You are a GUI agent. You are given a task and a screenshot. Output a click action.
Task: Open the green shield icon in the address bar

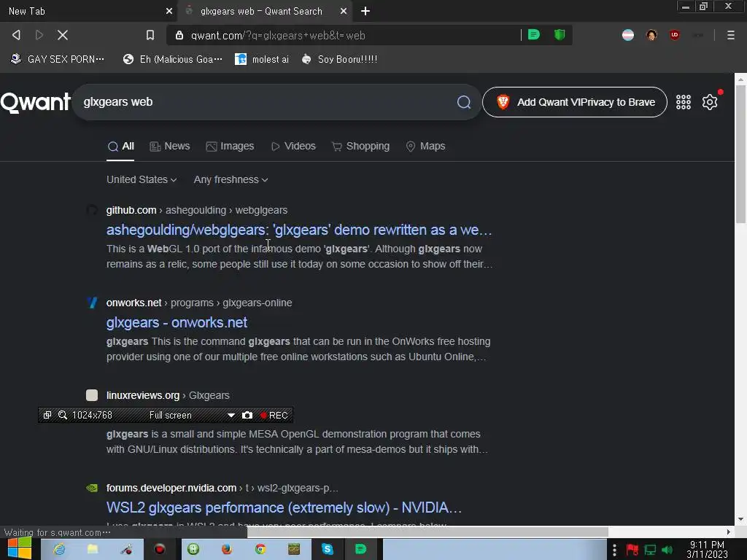560,35
